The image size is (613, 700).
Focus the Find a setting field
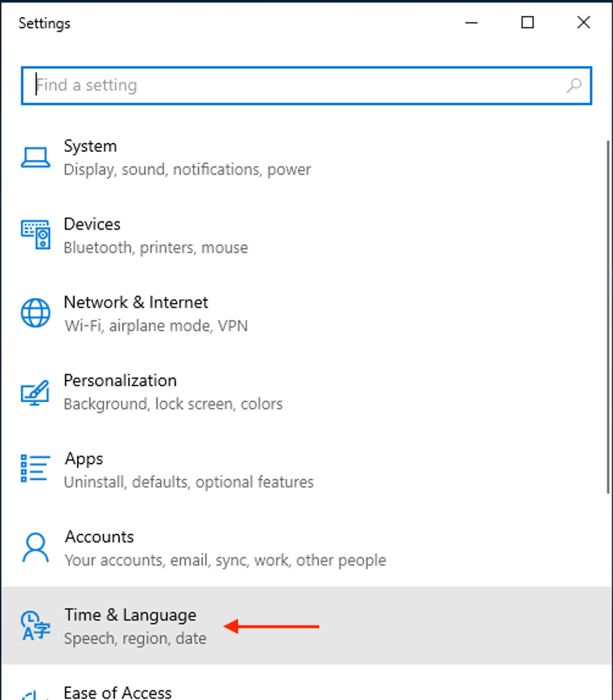coord(306,86)
